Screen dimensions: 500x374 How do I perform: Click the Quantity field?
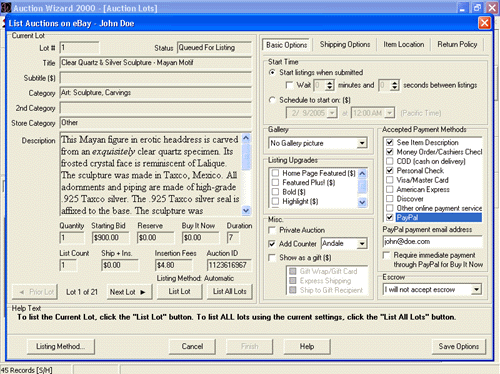coord(72,238)
